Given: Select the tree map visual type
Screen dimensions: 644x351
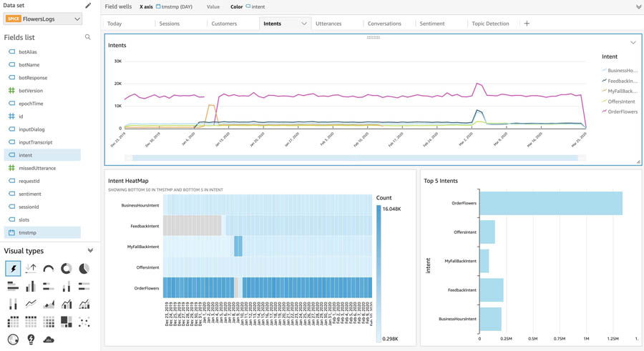Looking at the screenshot, I should (x=66, y=322).
